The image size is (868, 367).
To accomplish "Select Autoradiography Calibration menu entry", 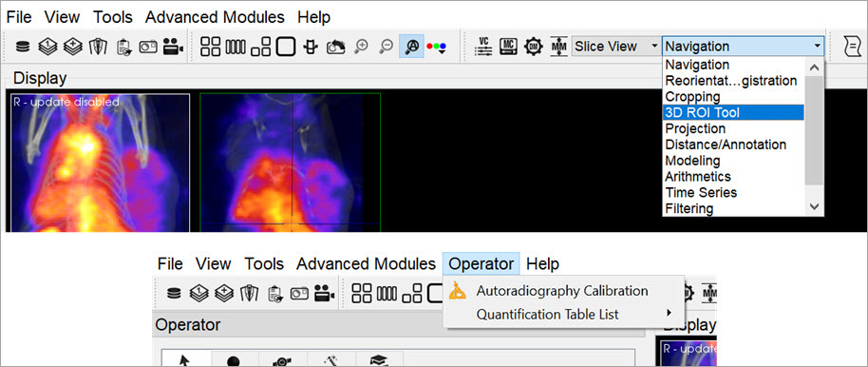I will [562, 291].
